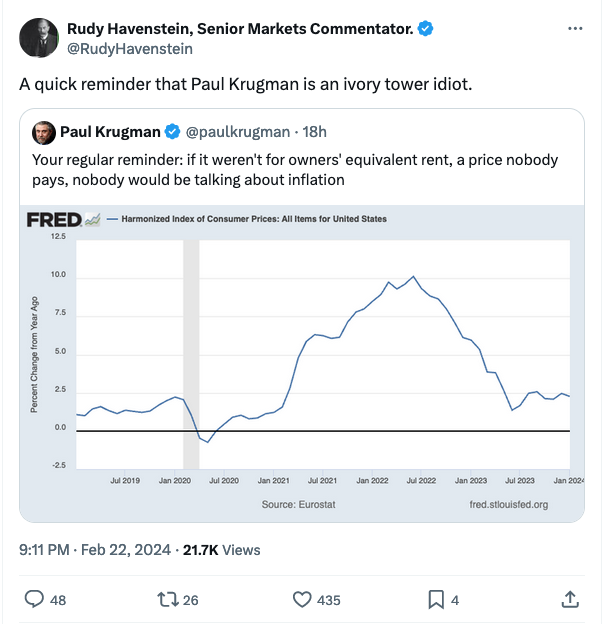Like the tweet with heart icon
The width and height of the screenshot is (602, 624).
302,599
